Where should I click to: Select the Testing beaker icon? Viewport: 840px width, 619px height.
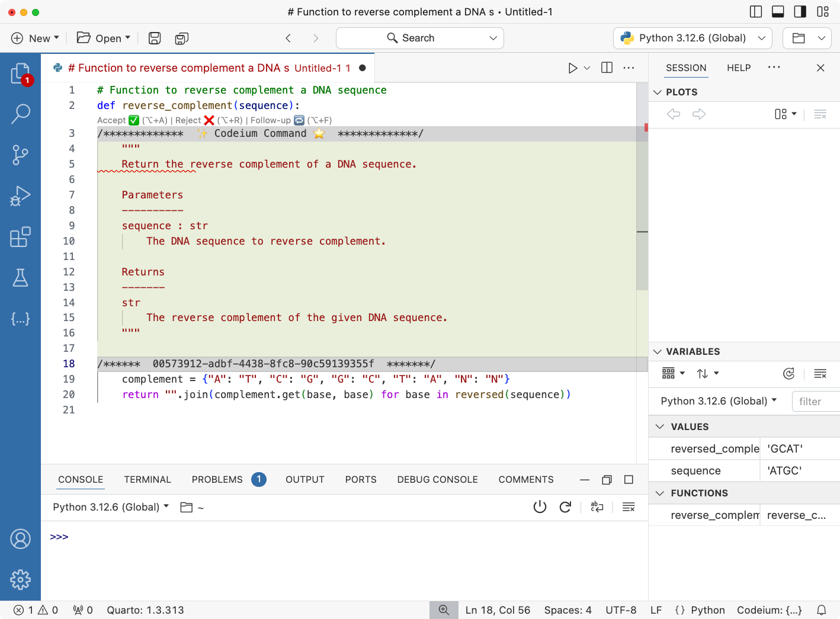point(21,277)
